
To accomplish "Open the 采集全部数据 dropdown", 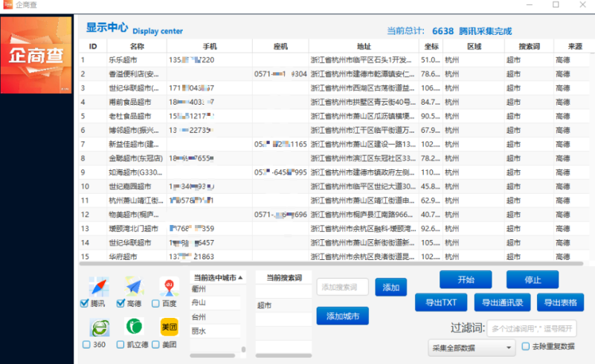I will pyautogui.click(x=472, y=348).
